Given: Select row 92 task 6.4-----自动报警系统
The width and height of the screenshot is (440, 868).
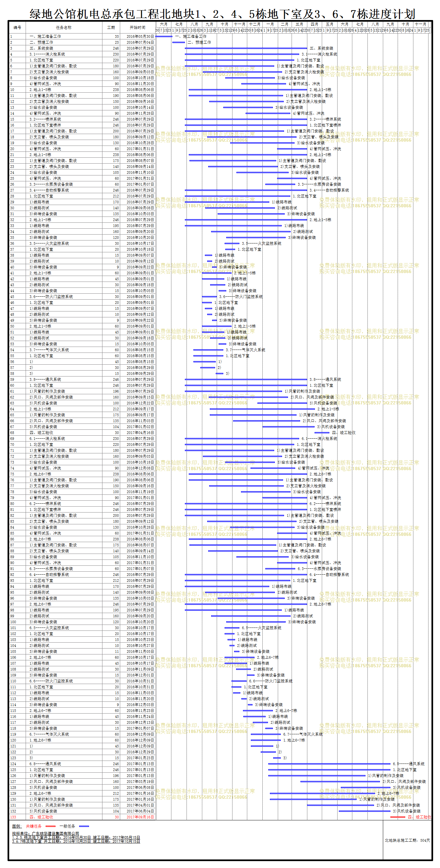Looking at the screenshot, I should [x=50, y=575].
